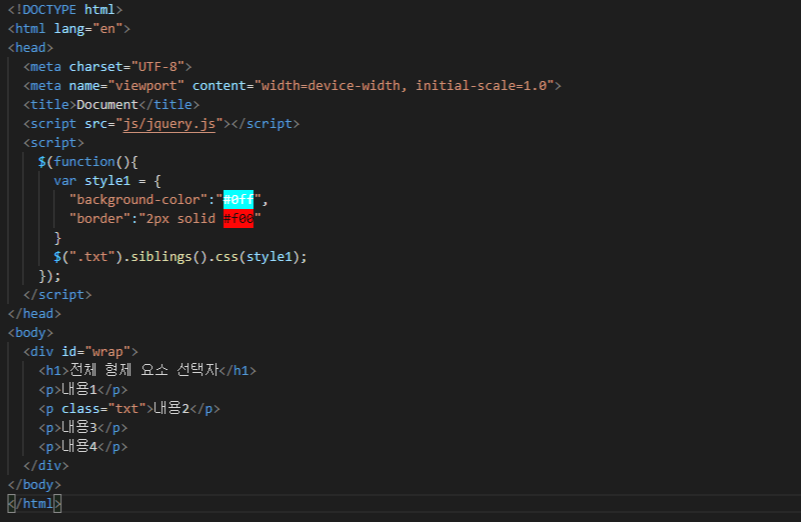Click the closing }); line

click(50, 276)
